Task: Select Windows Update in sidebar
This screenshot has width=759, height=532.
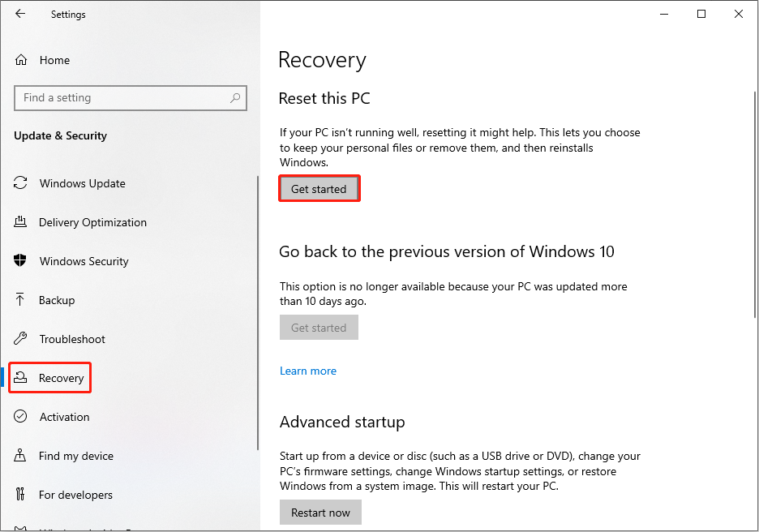Action: (x=82, y=183)
